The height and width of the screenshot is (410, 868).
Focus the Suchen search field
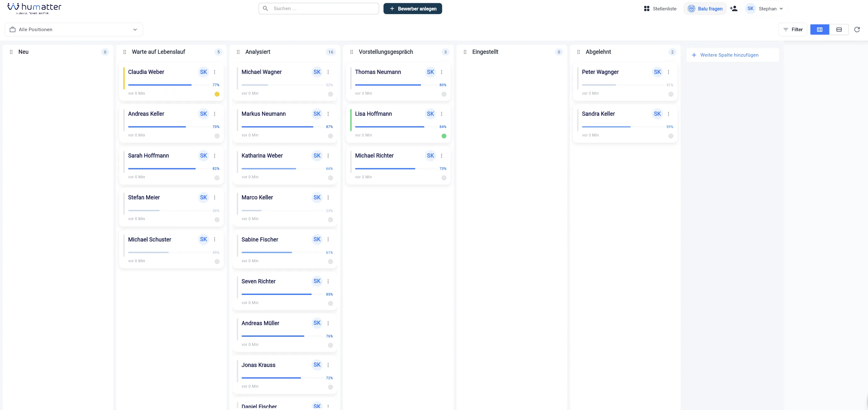coord(319,8)
